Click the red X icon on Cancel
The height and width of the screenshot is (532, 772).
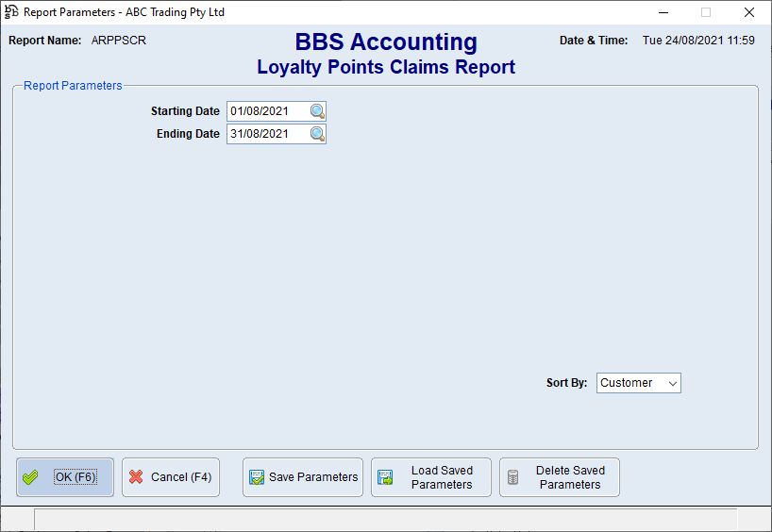point(136,477)
